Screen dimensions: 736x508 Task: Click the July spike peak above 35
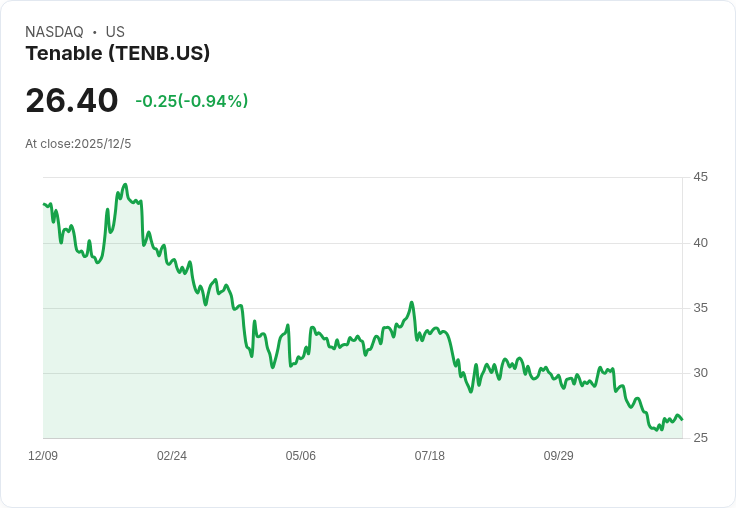pos(412,302)
